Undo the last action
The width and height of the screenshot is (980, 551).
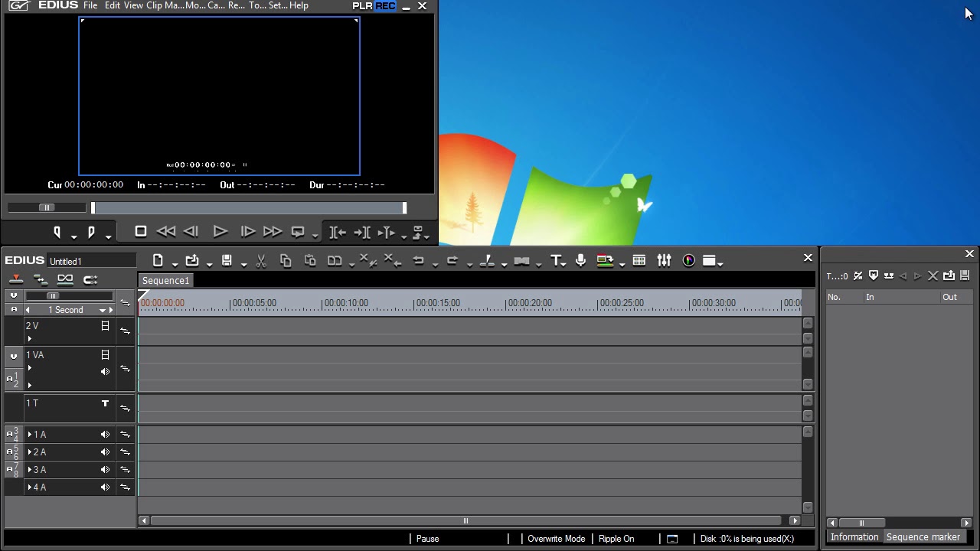click(x=418, y=261)
